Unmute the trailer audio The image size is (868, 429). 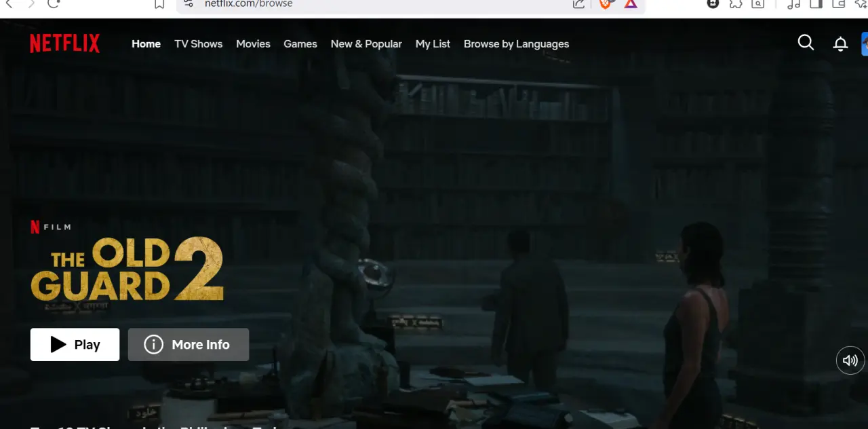click(850, 360)
